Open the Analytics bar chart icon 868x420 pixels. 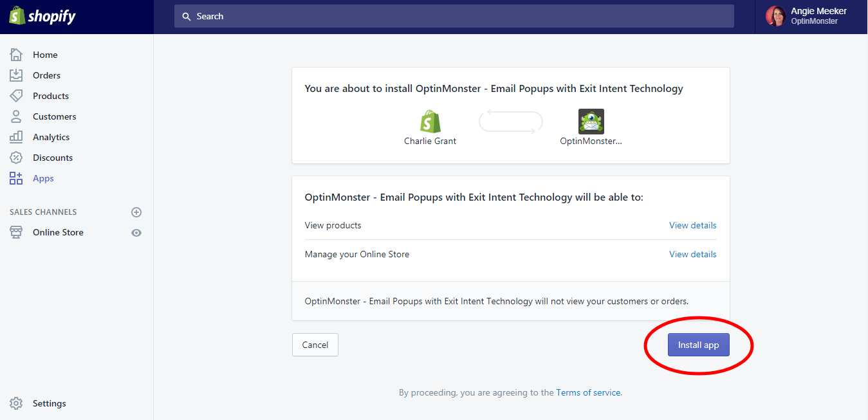[16, 137]
